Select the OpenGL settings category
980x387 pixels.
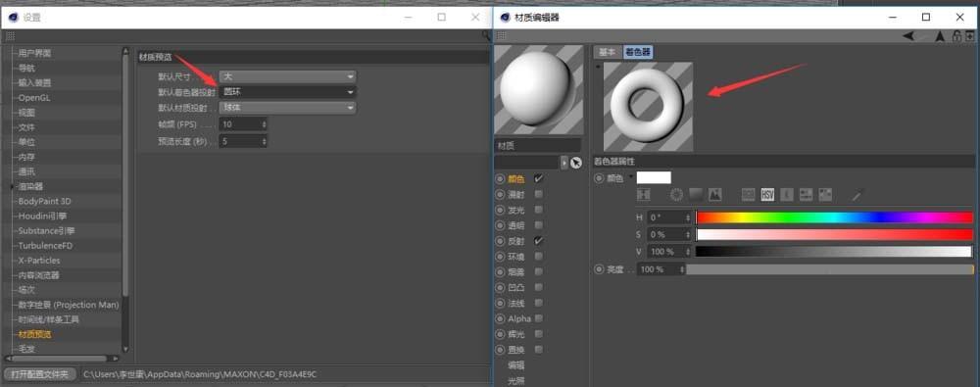(34, 98)
